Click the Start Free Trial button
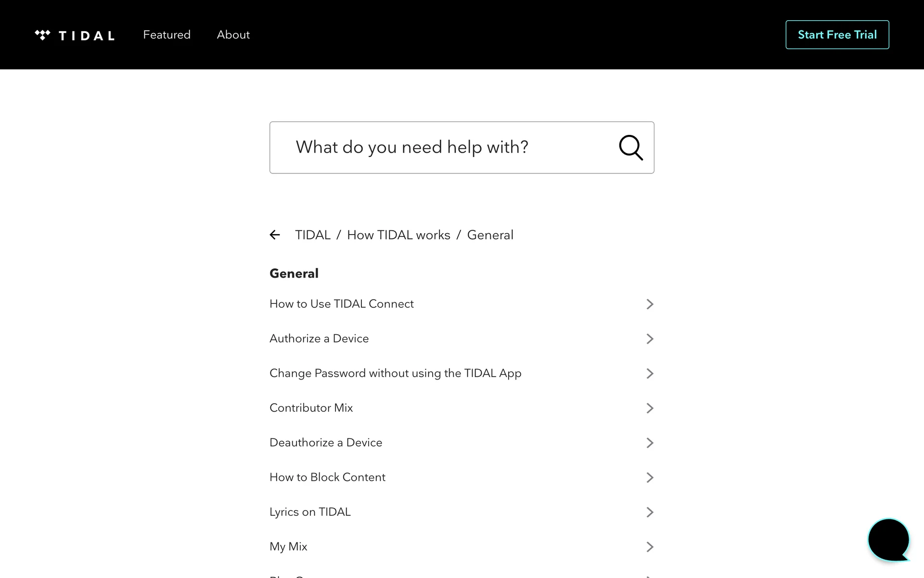Viewport: 924px width, 578px height. [x=837, y=35]
